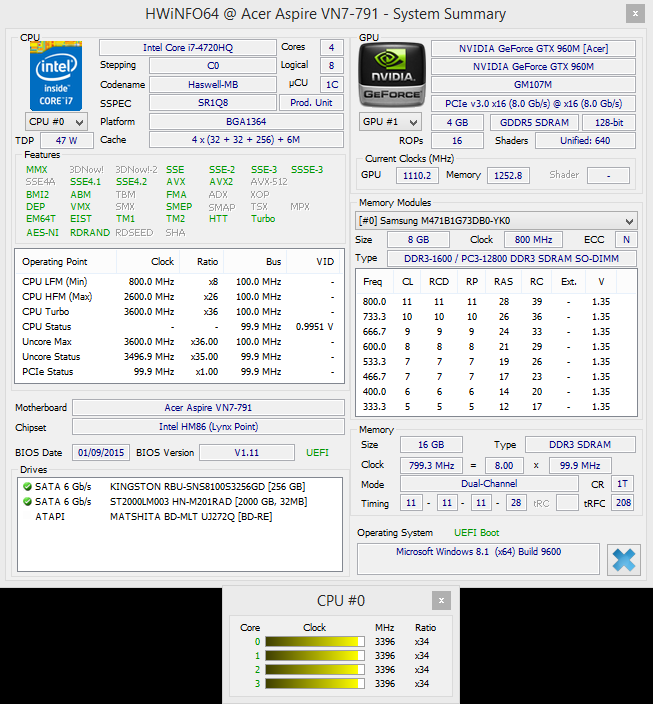653x704 pixels.
Task: Click the GM107M GPU codename field
Action: 534,84
